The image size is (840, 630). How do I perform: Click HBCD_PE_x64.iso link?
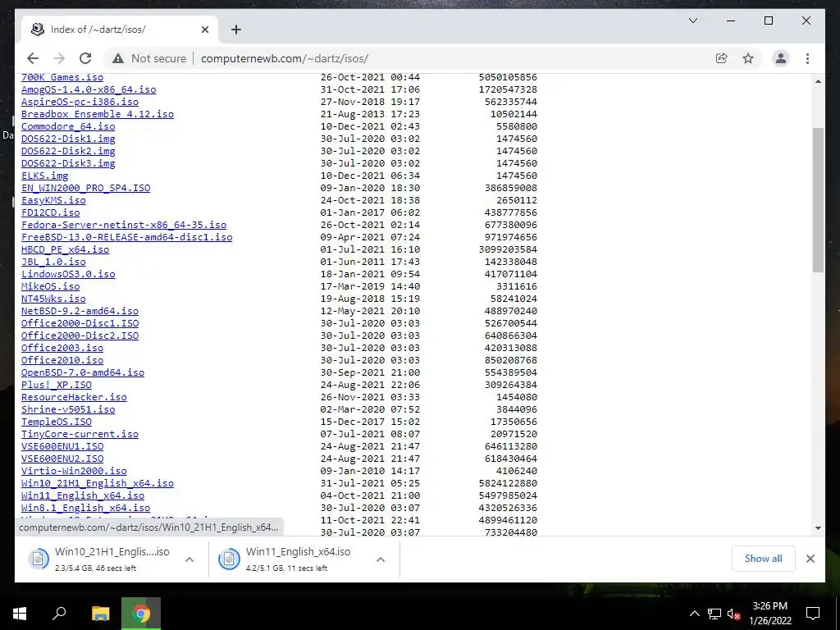[x=66, y=249]
